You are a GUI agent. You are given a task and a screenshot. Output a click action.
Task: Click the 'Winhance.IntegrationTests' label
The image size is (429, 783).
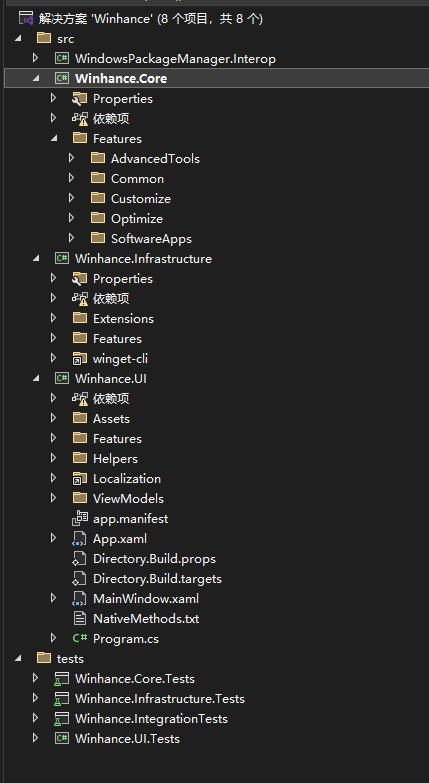point(151,719)
